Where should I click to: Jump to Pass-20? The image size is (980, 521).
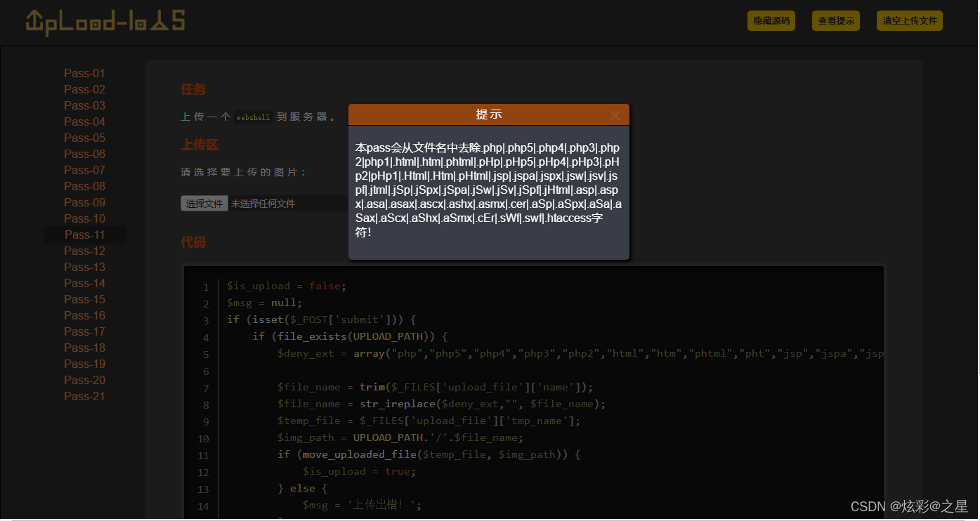click(x=84, y=380)
